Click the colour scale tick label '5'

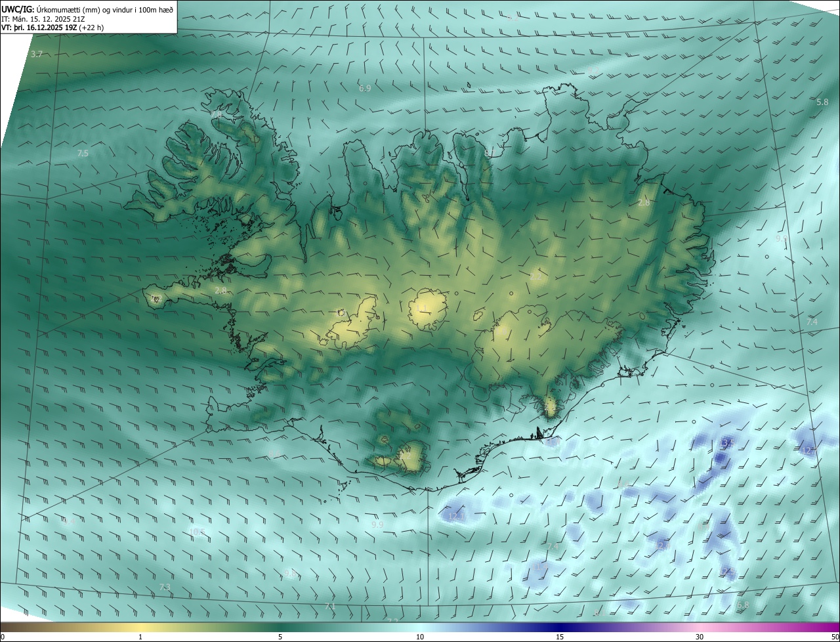[x=280, y=637]
